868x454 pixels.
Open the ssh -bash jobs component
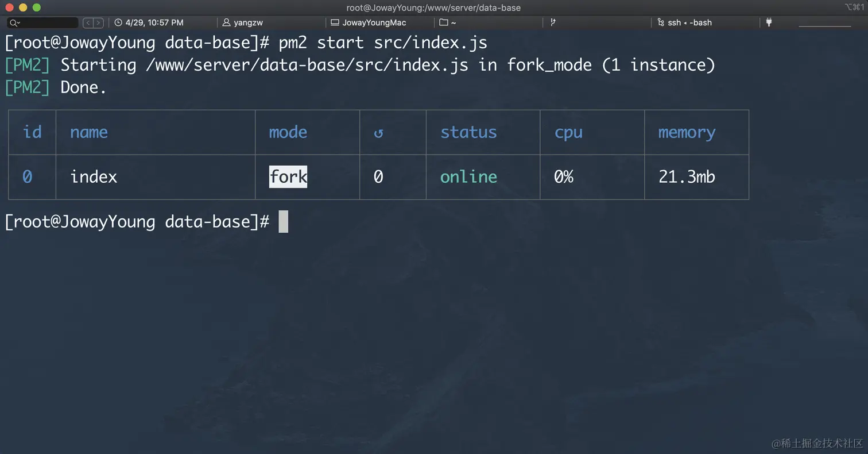pyautogui.click(x=689, y=23)
